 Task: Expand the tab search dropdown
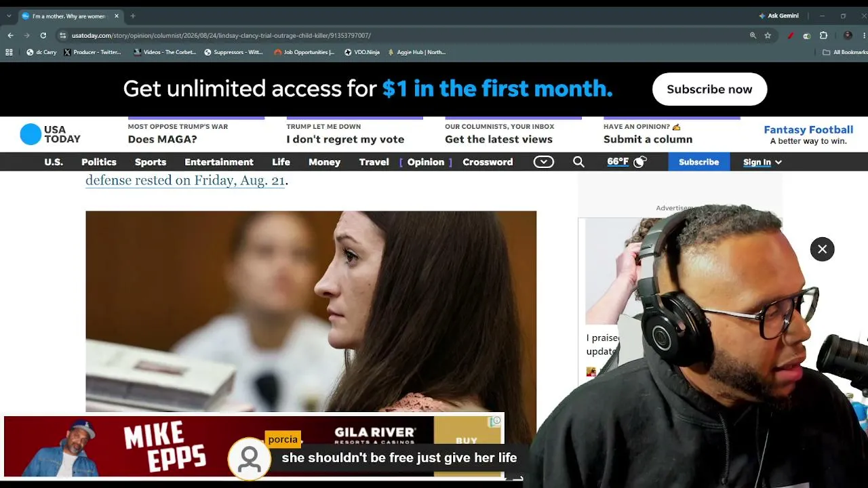coord(9,16)
